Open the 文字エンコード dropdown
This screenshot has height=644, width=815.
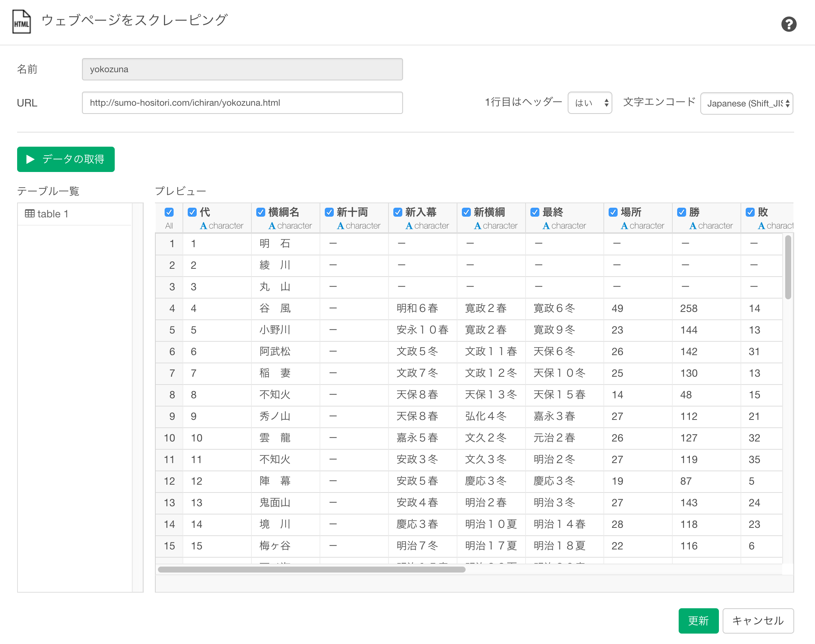tap(746, 103)
